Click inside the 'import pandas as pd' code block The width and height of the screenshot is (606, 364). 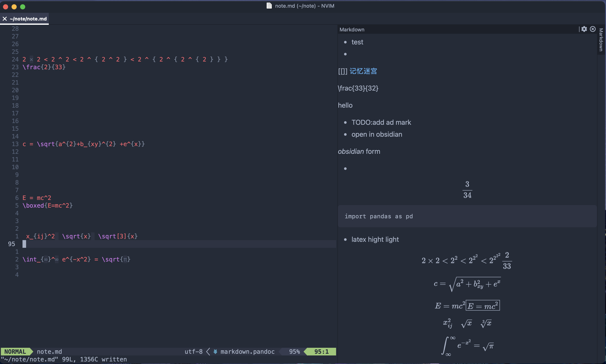(x=378, y=216)
